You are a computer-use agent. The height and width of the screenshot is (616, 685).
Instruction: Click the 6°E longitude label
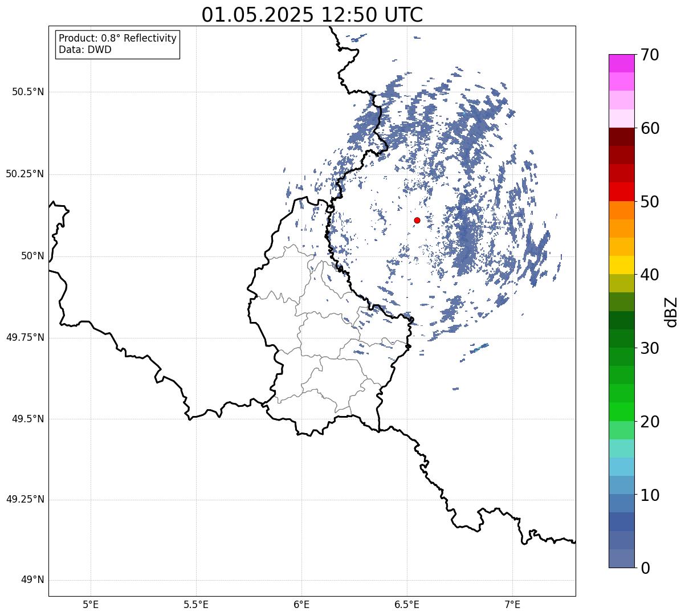click(301, 605)
